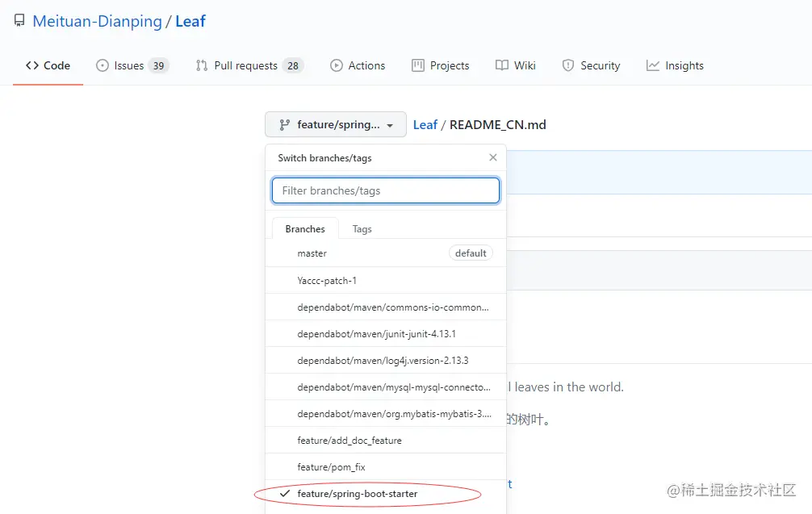
Task: Click the Security shield icon
Action: (568, 65)
